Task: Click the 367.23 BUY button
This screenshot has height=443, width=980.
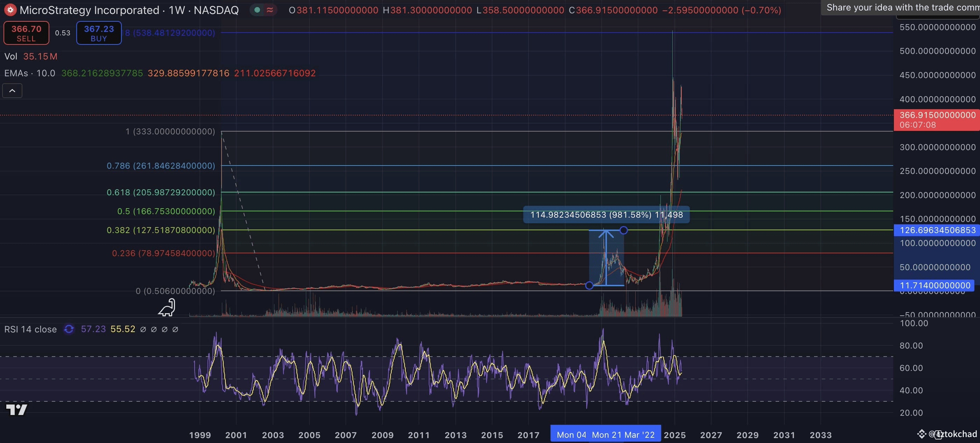Action: tap(99, 33)
